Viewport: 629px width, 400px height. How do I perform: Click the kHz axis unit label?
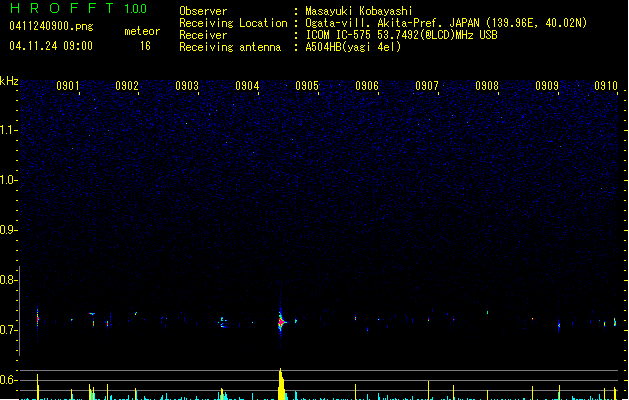coord(9,81)
